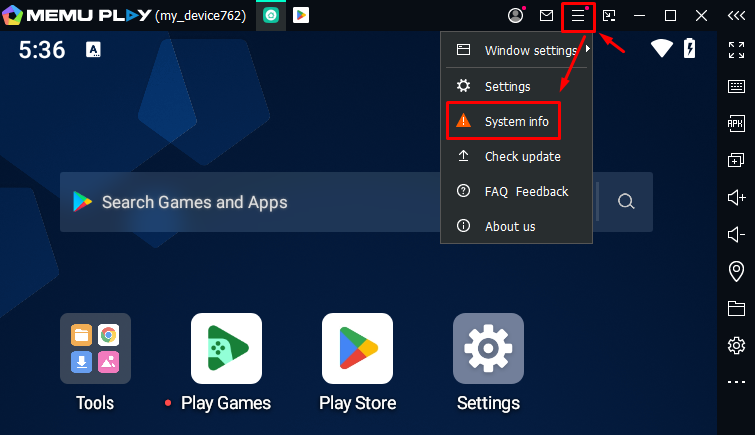Open the account profile icon
The width and height of the screenshot is (755, 435).
tap(516, 15)
